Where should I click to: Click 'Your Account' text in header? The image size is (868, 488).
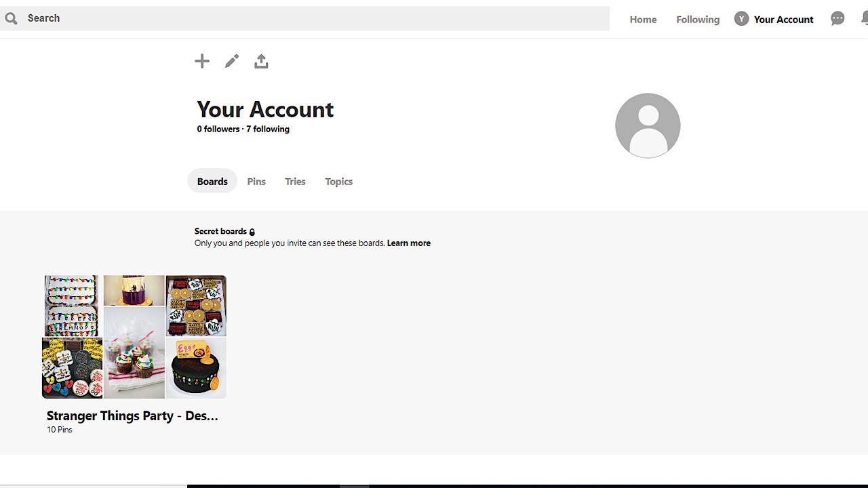tap(783, 20)
